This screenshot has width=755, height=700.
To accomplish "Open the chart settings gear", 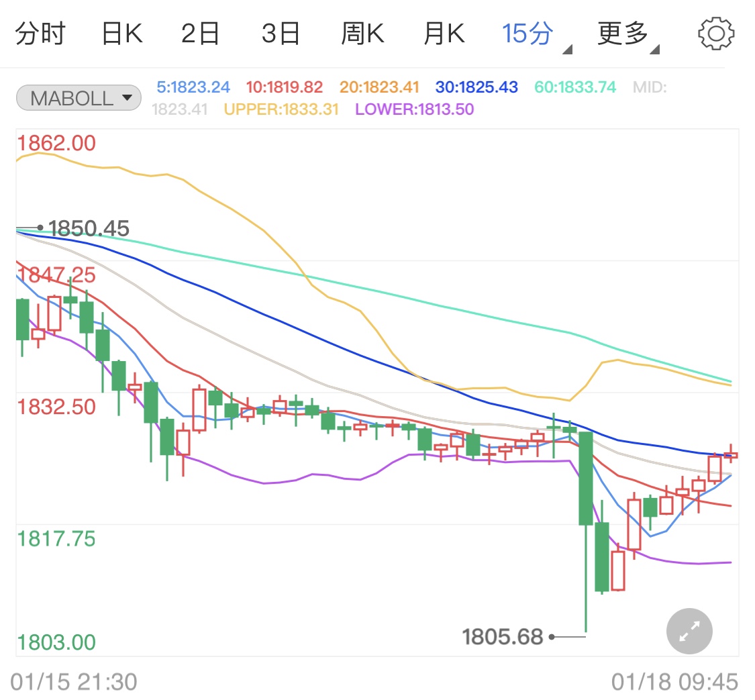I will (x=715, y=32).
